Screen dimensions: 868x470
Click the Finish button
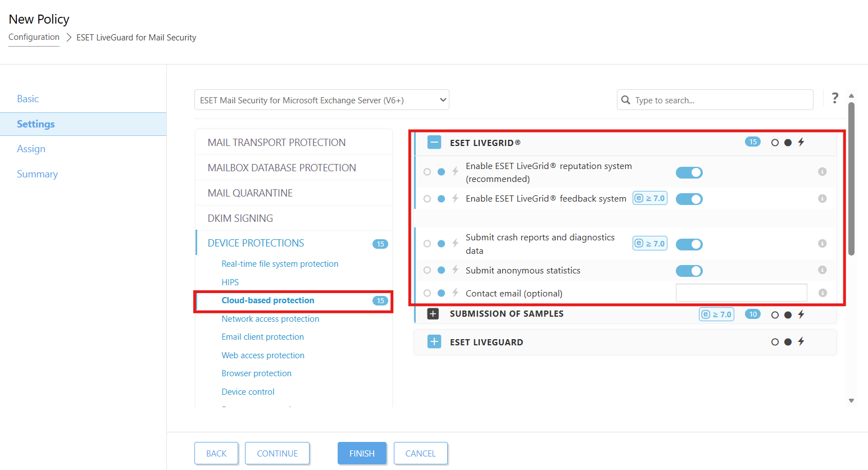point(362,453)
